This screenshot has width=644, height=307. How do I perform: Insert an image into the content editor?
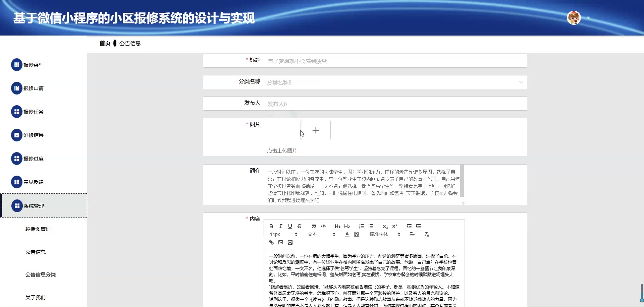[x=281, y=242]
